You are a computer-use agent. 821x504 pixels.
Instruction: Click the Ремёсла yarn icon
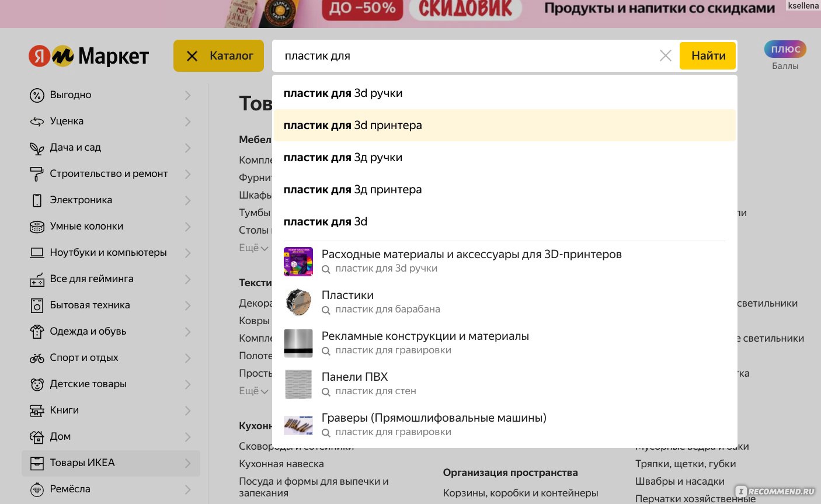[x=37, y=489]
